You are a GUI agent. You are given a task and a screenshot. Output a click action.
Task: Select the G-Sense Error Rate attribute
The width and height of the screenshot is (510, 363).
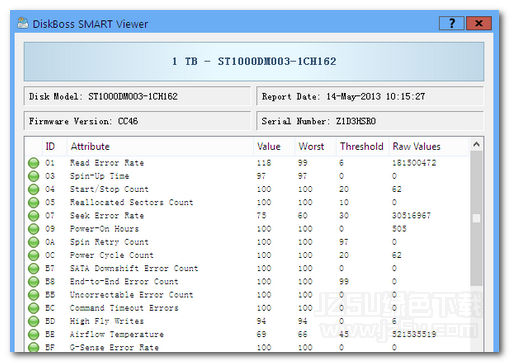tap(114, 347)
